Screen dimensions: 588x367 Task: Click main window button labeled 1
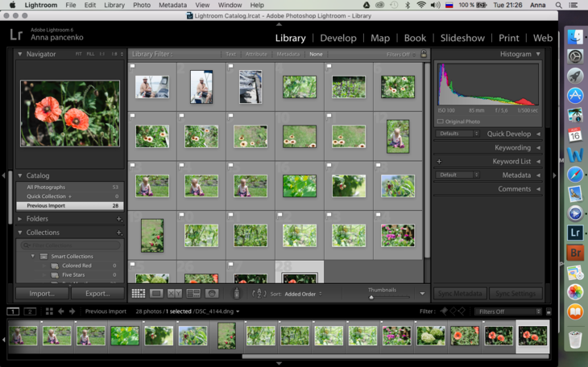pos(13,311)
